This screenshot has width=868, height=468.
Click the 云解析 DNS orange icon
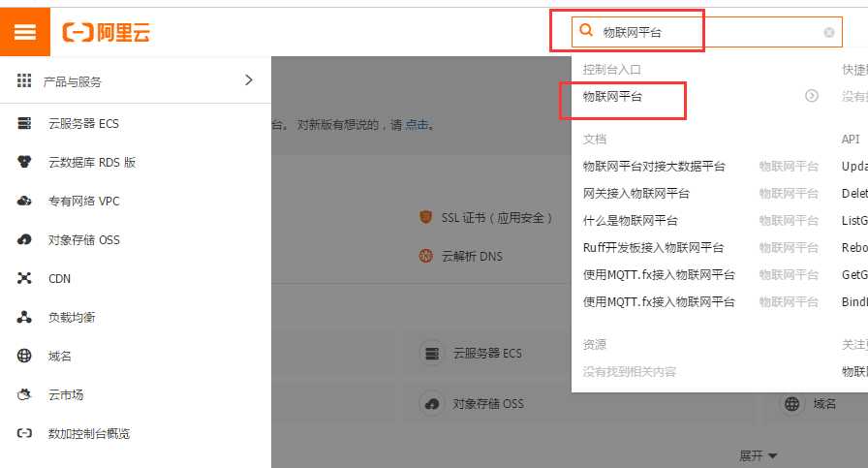coord(425,256)
